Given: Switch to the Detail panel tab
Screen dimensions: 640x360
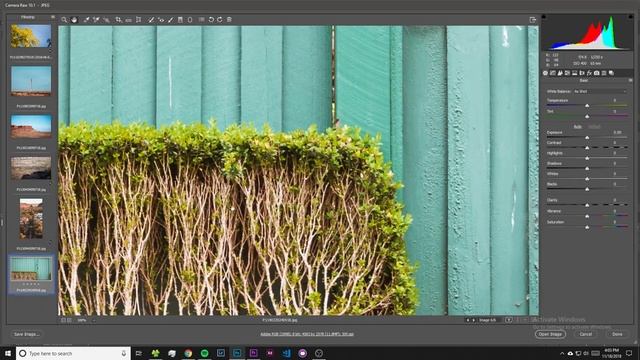Looking at the screenshot, I should pyautogui.click(x=560, y=73).
